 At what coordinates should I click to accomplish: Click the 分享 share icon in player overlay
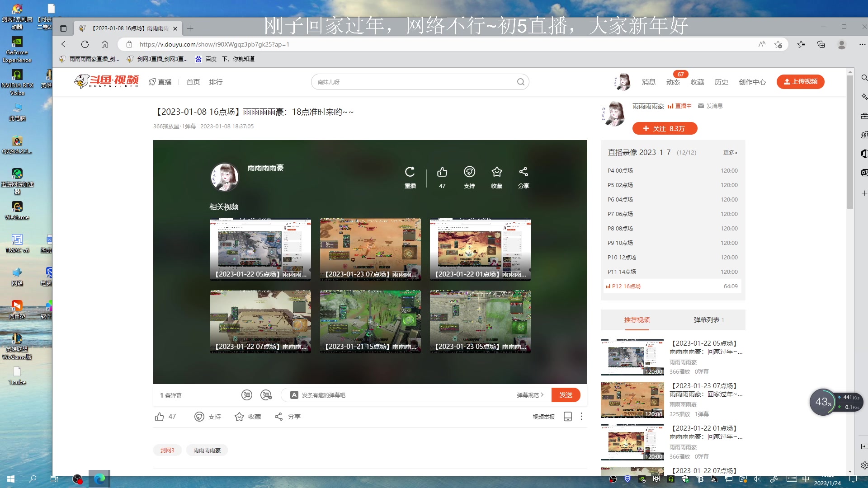[524, 172]
